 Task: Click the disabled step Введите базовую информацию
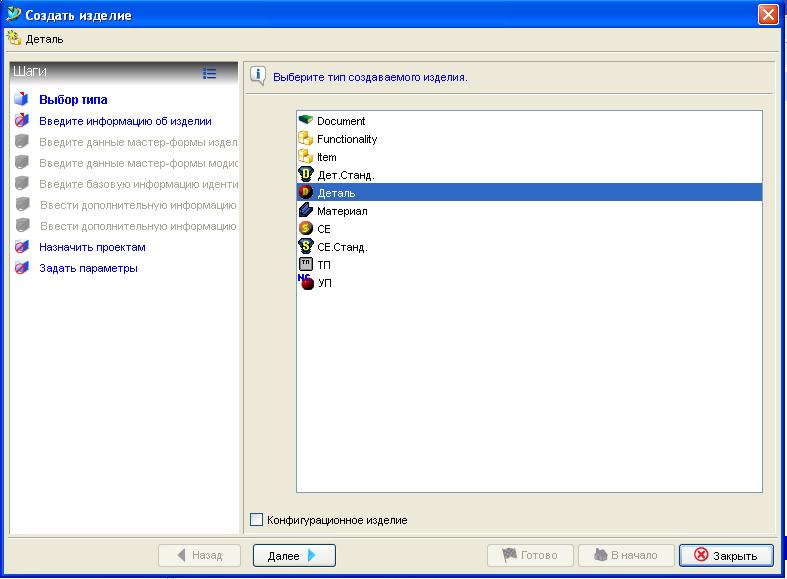pyautogui.click(x=139, y=184)
